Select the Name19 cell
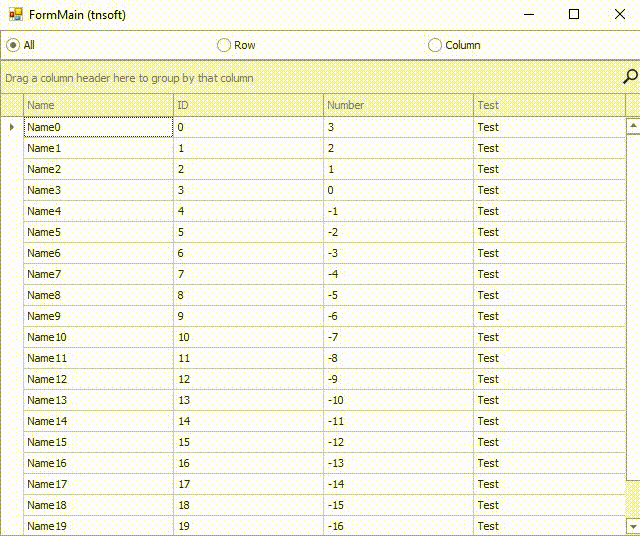 point(98,526)
